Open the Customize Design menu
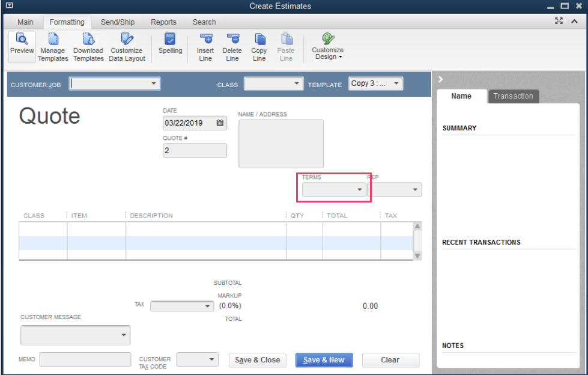The width and height of the screenshot is (588, 375). point(328,46)
